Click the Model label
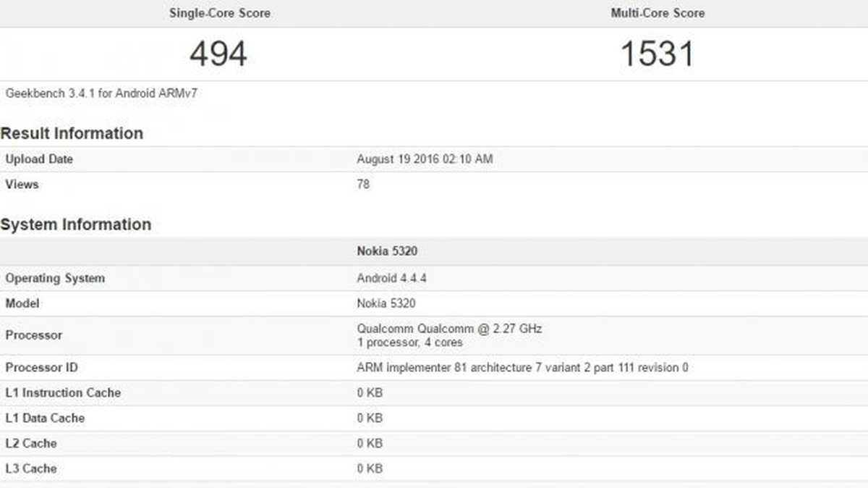Image resolution: width=868 pixels, height=488 pixels. [22, 304]
